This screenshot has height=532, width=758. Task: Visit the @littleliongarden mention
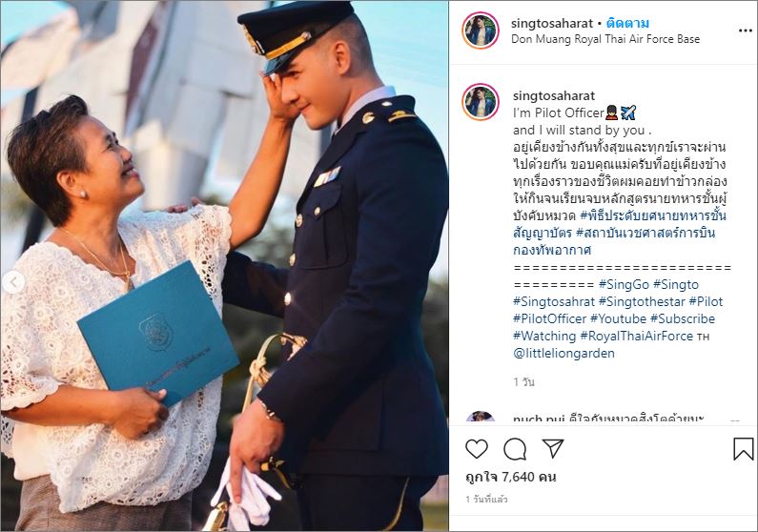[563, 353]
